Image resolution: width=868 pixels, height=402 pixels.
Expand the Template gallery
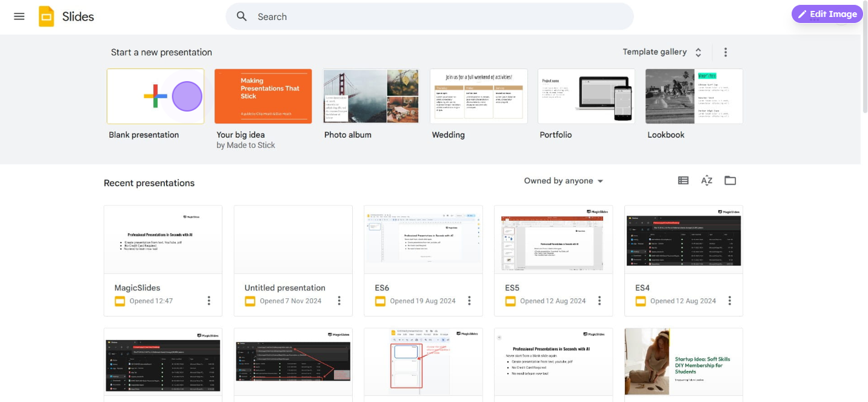pyautogui.click(x=662, y=52)
